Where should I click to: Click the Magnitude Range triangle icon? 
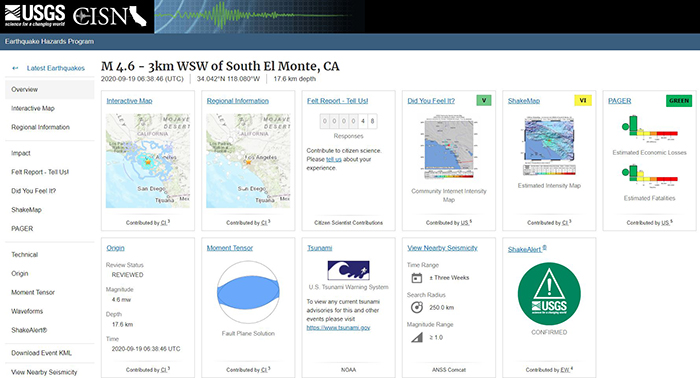tap(417, 337)
